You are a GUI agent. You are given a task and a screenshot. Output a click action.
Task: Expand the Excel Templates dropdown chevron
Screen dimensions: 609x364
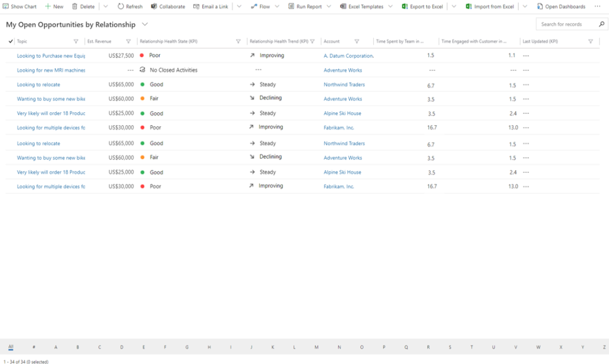390,7
